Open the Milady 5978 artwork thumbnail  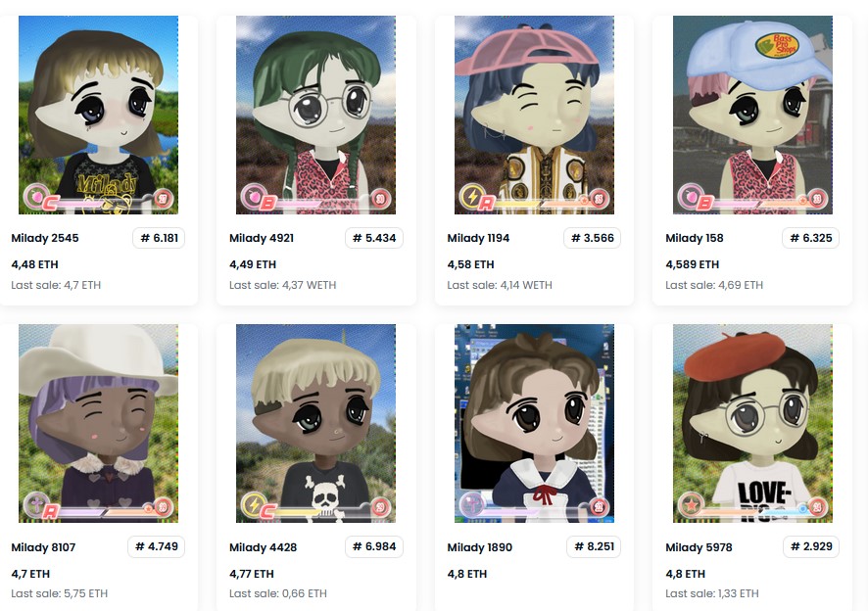pyautogui.click(x=752, y=423)
